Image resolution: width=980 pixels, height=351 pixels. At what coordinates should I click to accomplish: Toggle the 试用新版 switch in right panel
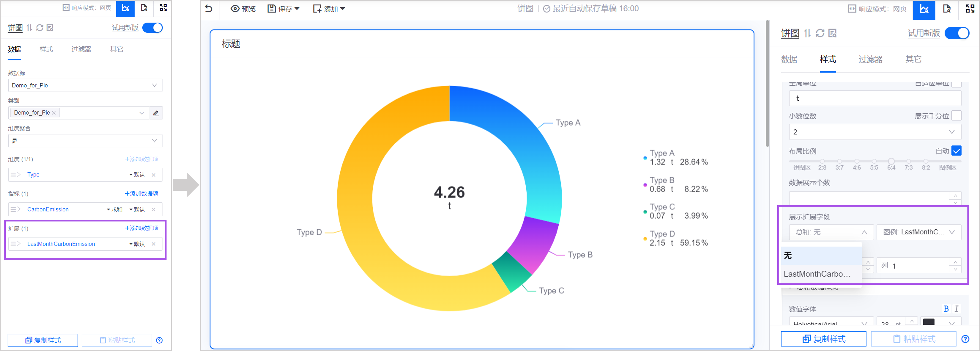pyautogui.click(x=956, y=33)
